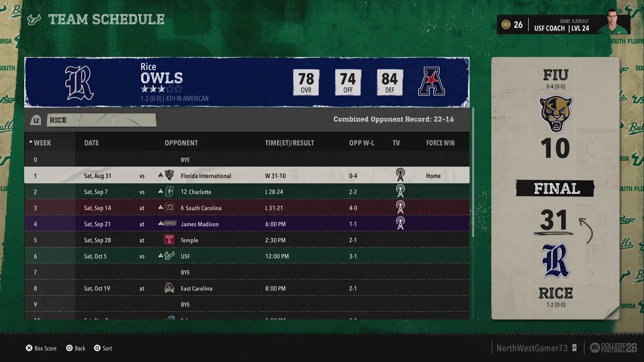
Task: Click the coin currency icon near 26
Action: pyautogui.click(x=506, y=25)
